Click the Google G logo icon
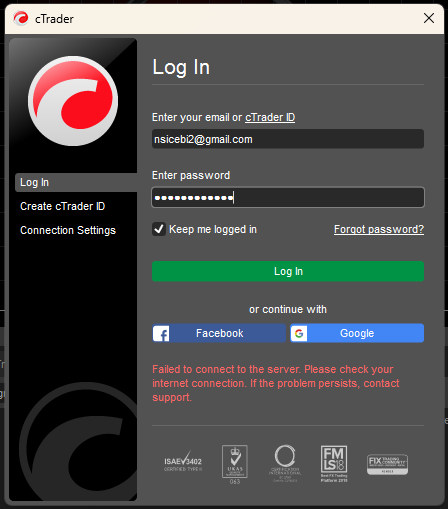The width and height of the screenshot is (448, 509). (x=299, y=333)
